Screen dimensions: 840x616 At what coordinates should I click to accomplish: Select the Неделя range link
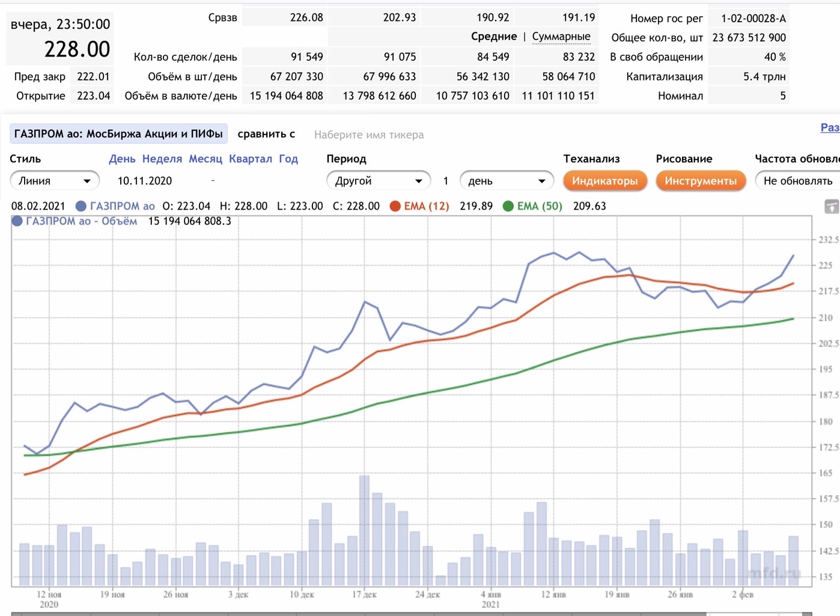(162, 159)
